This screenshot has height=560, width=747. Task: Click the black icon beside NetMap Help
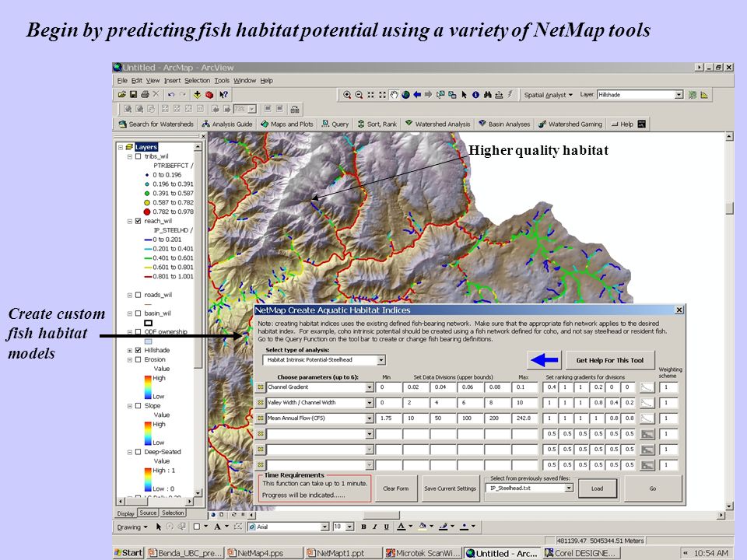pyautogui.click(x=642, y=124)
